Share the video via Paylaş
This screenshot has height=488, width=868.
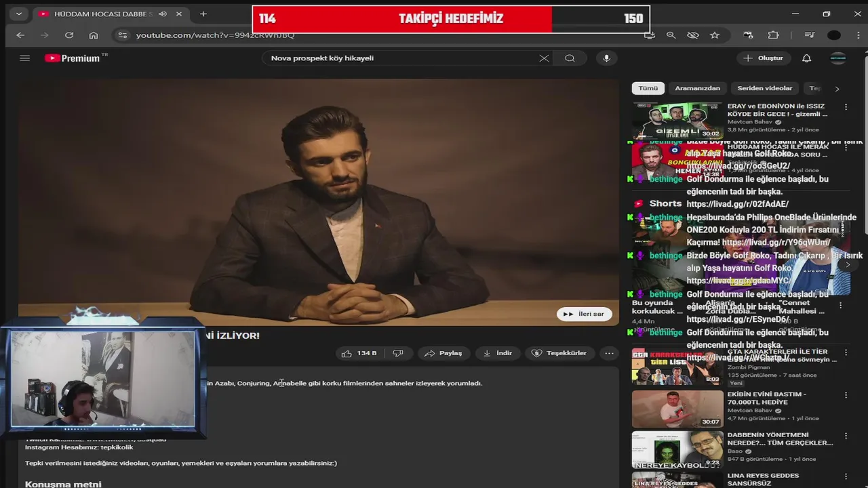click(x=443, y=353)
